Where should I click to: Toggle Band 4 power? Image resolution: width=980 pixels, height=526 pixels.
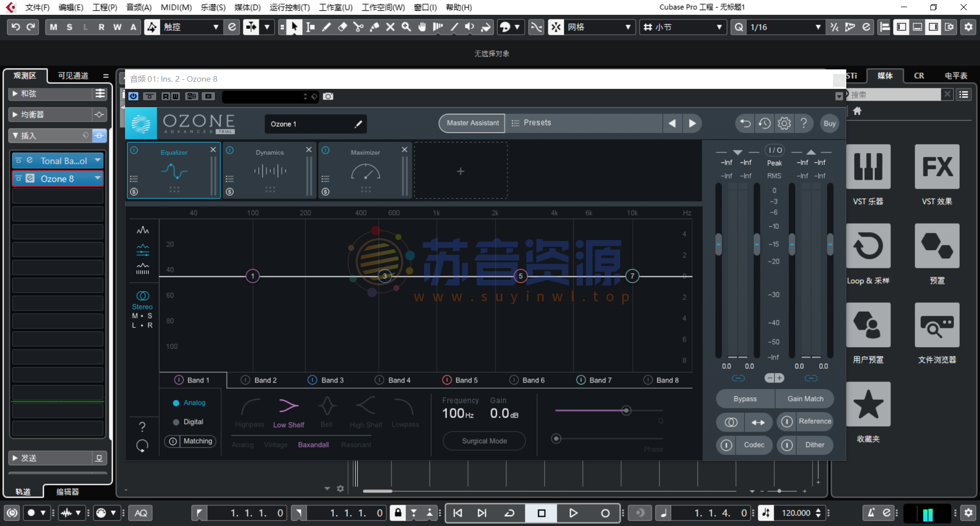click(x=379, y=380)
